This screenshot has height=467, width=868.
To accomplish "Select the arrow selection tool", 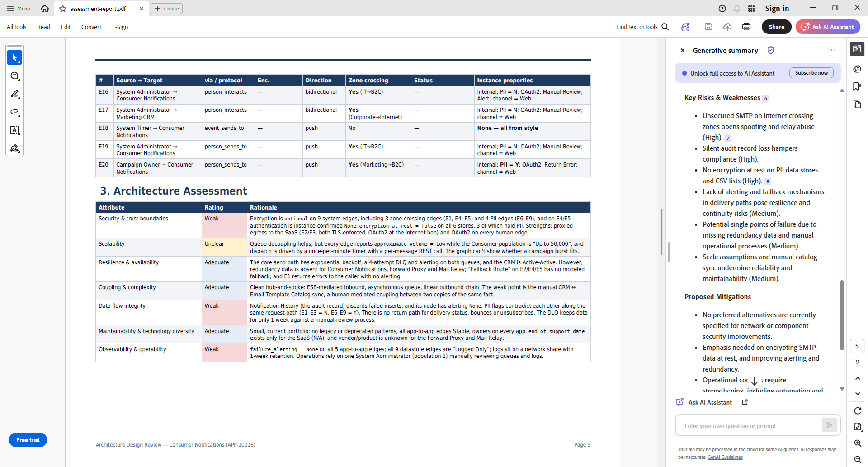I will coord(14,57).
